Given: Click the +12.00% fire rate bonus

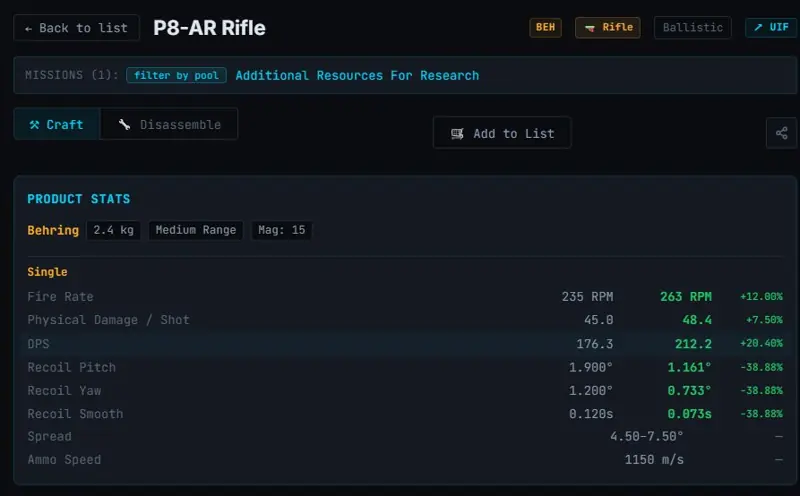Looking at the screenshot, I should 761,296.
